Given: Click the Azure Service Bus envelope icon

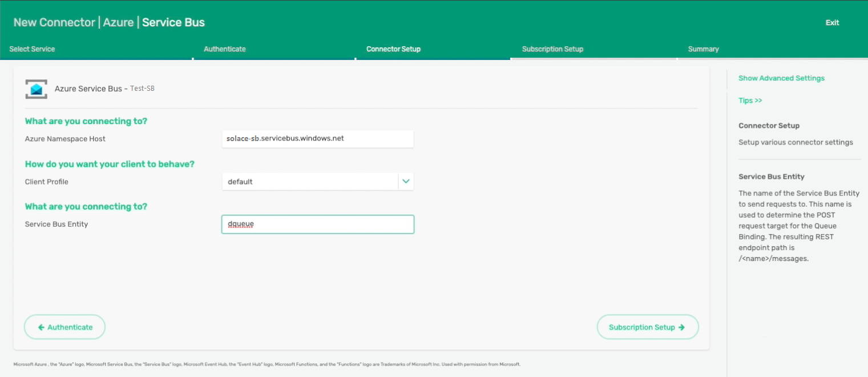Looking at the screenshot, I should [x=36, y=89].
